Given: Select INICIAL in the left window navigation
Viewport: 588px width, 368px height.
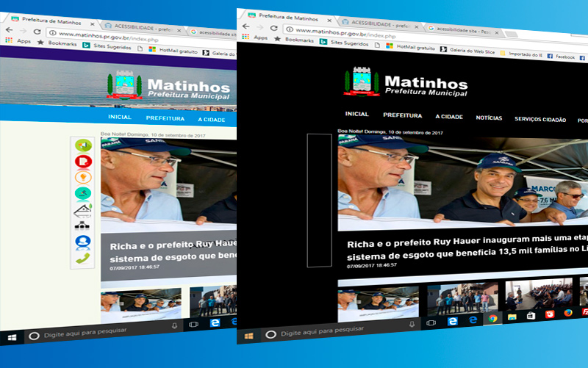Looking at the screenshot, I should [x=120, y=117].
